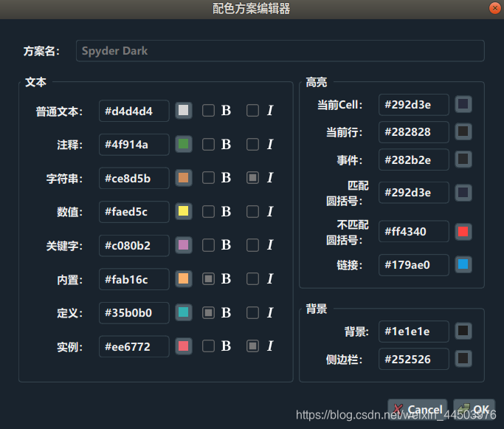Viewport: 504px width, 429px height.
Task: Enable italic for 关键字
Action: 252,245
